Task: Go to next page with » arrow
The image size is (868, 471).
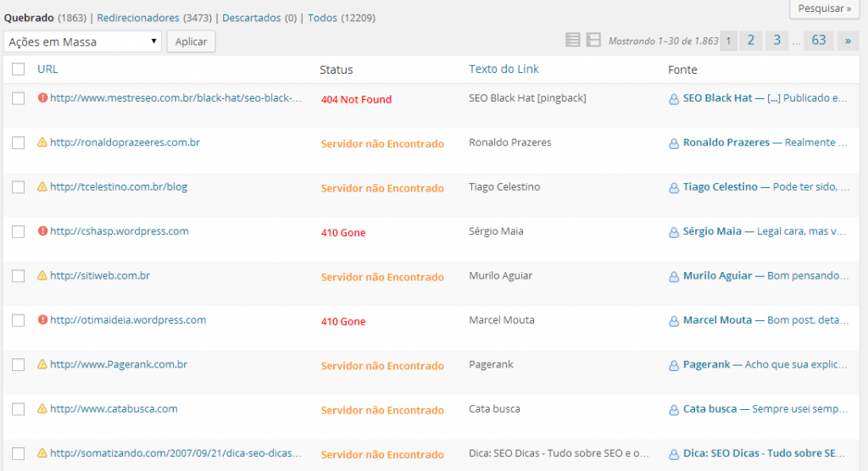Action: 848,41
